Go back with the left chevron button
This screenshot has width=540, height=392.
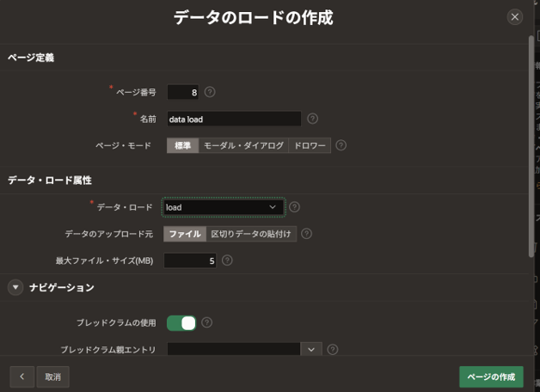click(22, 377)
